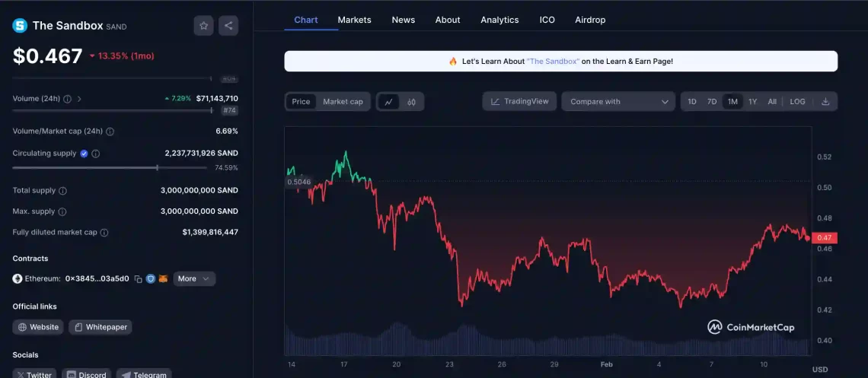Expand the chevron next to Volume (24h)
This screenshot has width=868, height=378.
click(79, 99)
